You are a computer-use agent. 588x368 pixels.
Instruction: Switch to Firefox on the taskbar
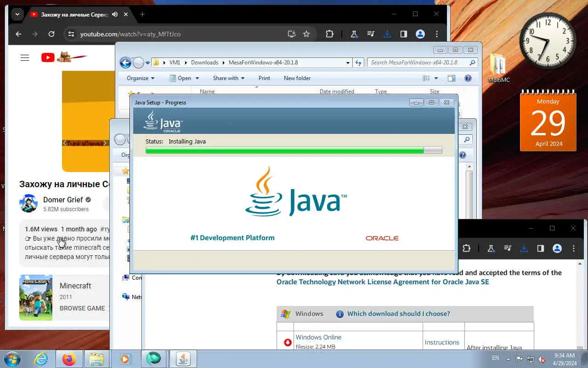point(69,359)
